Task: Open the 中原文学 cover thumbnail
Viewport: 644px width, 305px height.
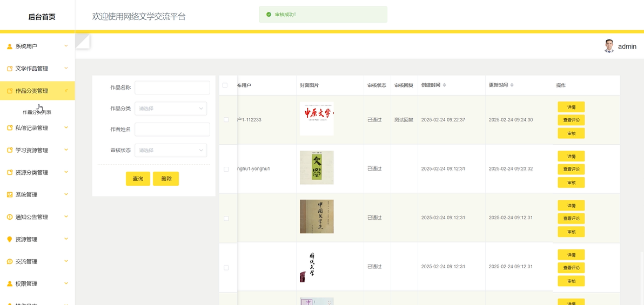Action: (x=317, y=119)
